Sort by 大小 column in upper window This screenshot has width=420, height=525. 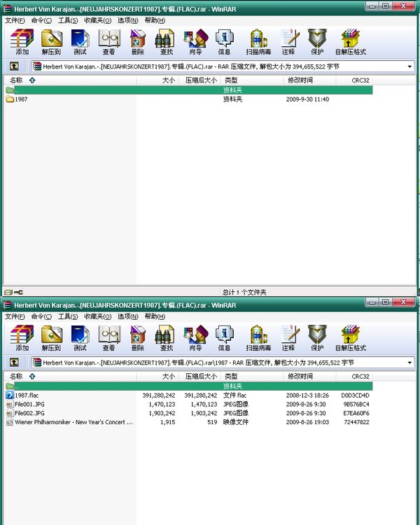pos(157,80)
